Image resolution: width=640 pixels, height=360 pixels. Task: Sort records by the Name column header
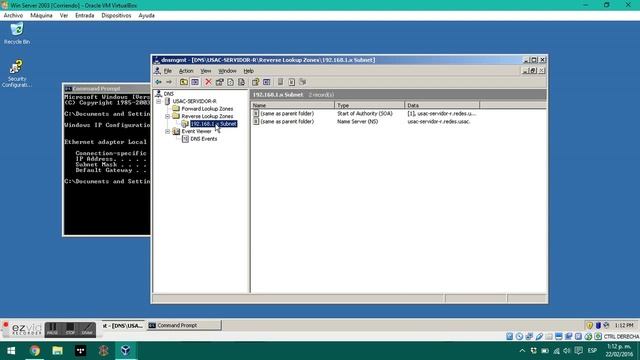pyautogui.click(x=293, y=105)
